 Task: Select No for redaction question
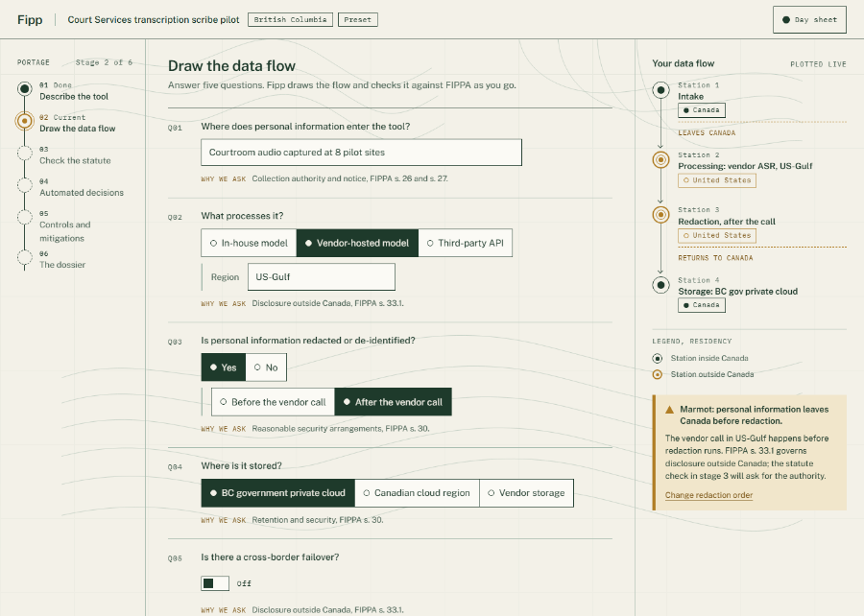coord(266,367)
